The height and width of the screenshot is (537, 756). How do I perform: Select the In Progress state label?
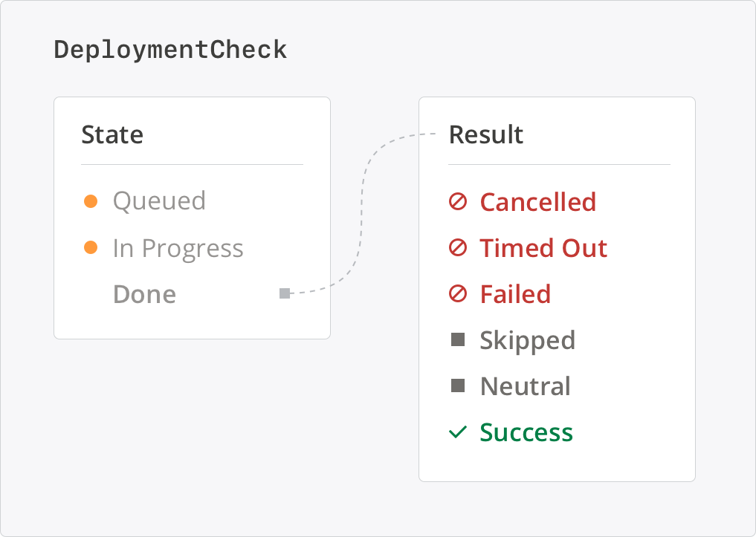(x=178, y=248)
